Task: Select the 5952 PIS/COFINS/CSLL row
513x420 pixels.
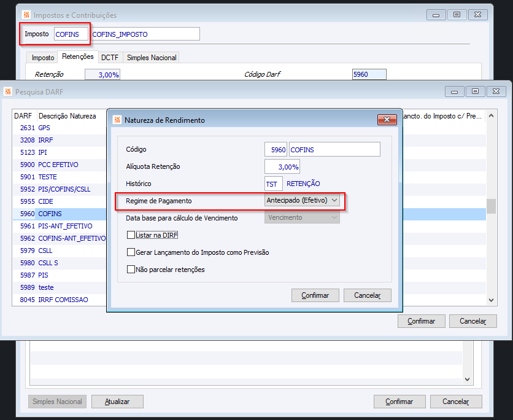Action: (x=60, y=189)
